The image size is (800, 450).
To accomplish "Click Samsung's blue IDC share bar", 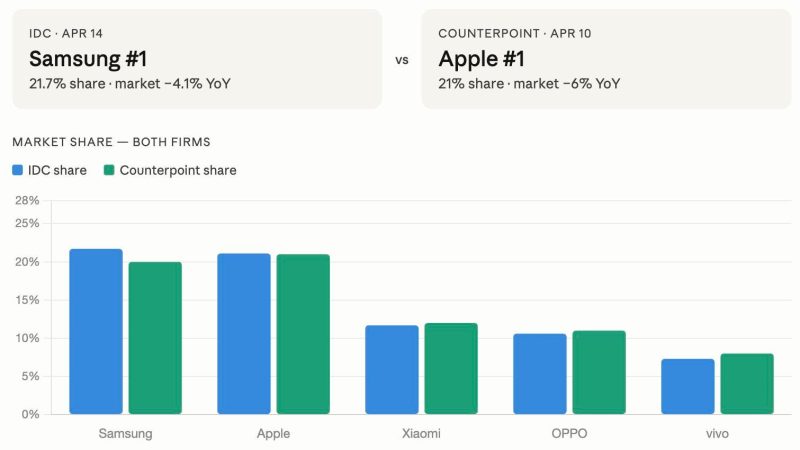I will click(96, 331).
